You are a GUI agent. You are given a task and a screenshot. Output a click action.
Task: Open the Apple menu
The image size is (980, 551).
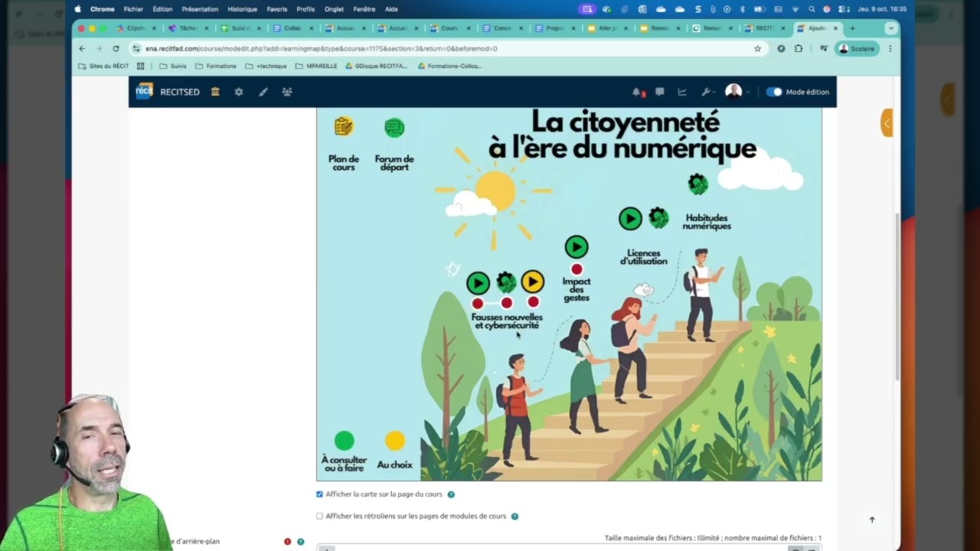pyautogui.click(x=77, y=9)
